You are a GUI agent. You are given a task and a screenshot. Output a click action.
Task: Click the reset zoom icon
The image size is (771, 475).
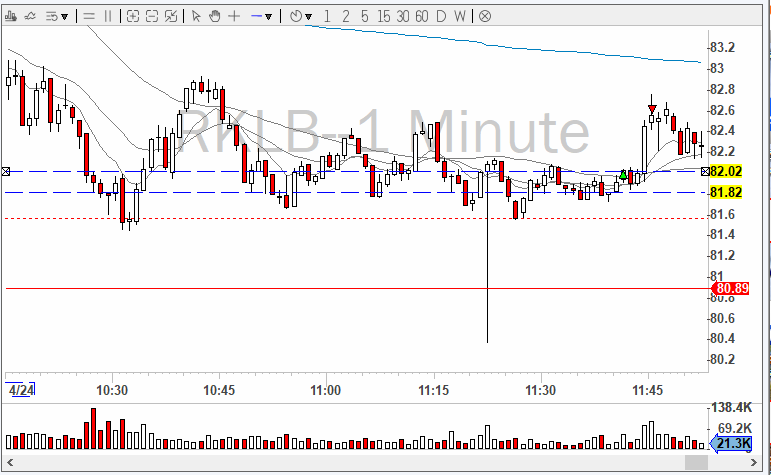pyautogui.click(x=171, y=16)
